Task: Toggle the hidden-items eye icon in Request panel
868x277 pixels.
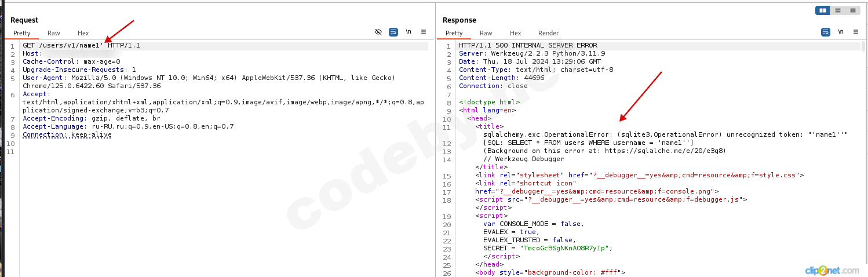Action: click(x=378, y=32)
